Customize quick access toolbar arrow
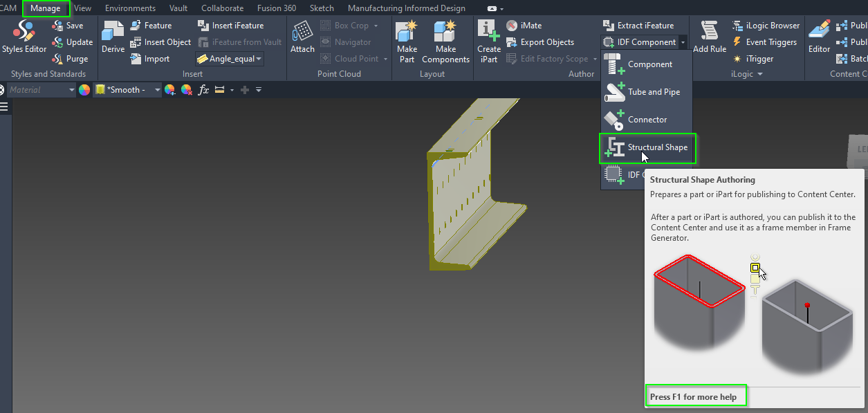The width and height of the screenshot is (868, 413). pos(259,90)
